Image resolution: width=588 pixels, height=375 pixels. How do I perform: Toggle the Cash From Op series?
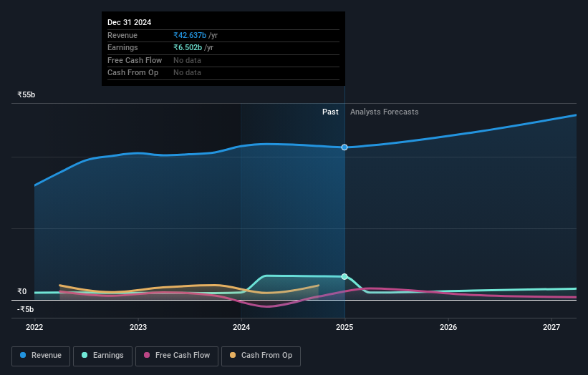pos(261,356)
